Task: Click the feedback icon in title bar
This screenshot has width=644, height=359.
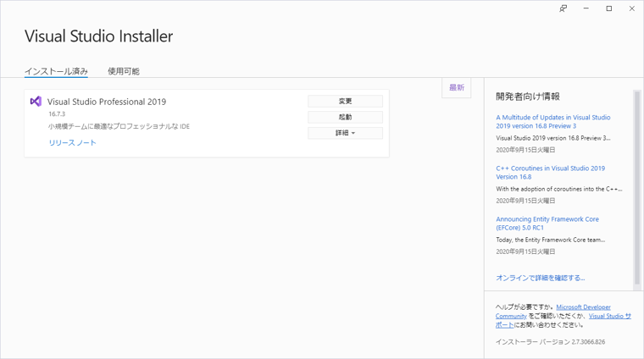Action: 563,8
